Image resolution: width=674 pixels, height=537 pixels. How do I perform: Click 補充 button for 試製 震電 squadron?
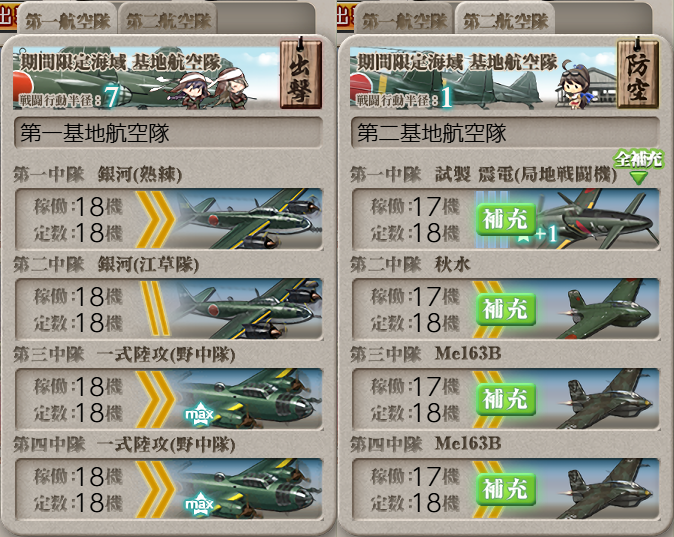pyautogui.click(x=506, y=219)
